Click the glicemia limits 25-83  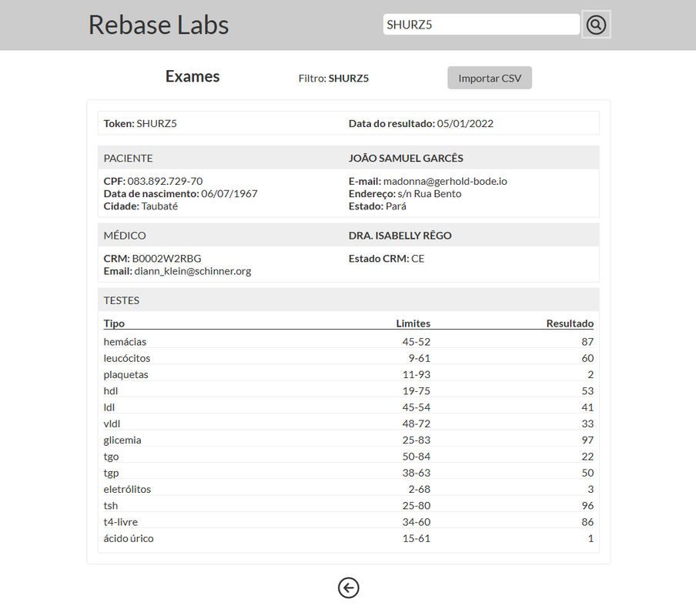(417, 440)
